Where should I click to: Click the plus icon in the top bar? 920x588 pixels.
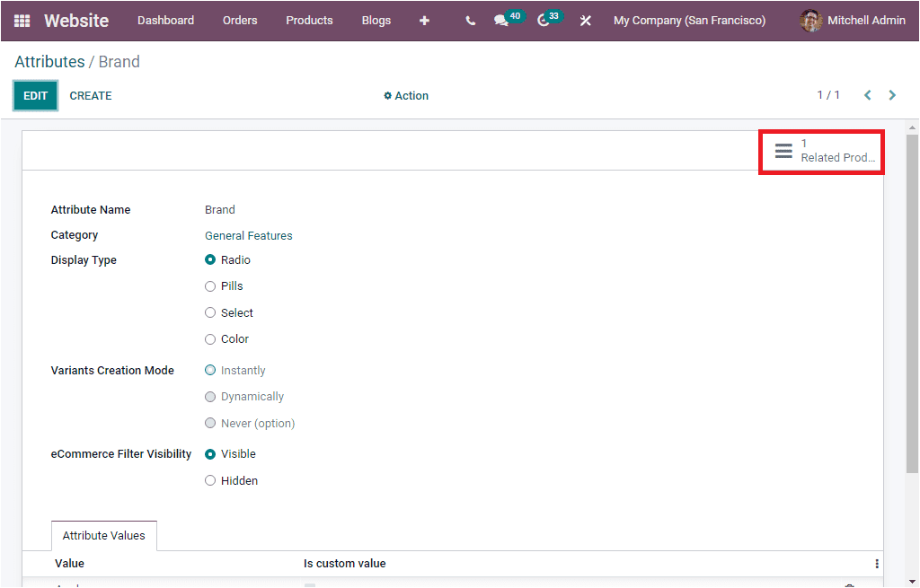[424, 20]
